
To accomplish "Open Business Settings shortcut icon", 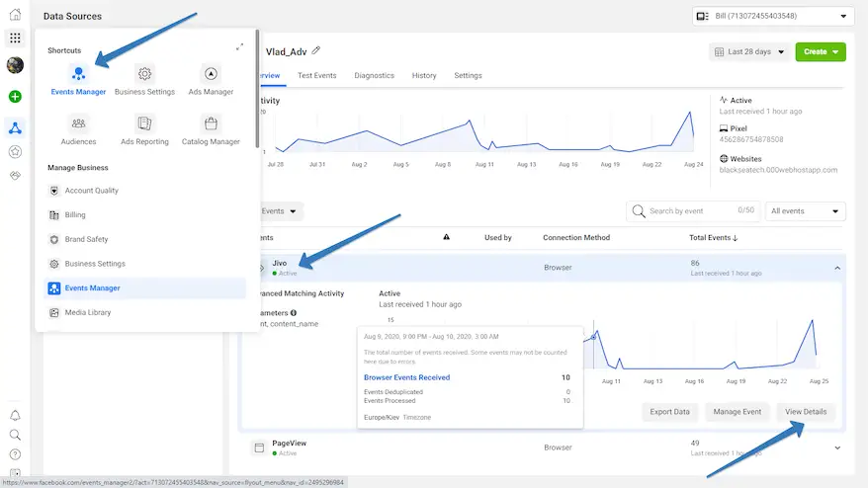I will (x=144, y=74).
